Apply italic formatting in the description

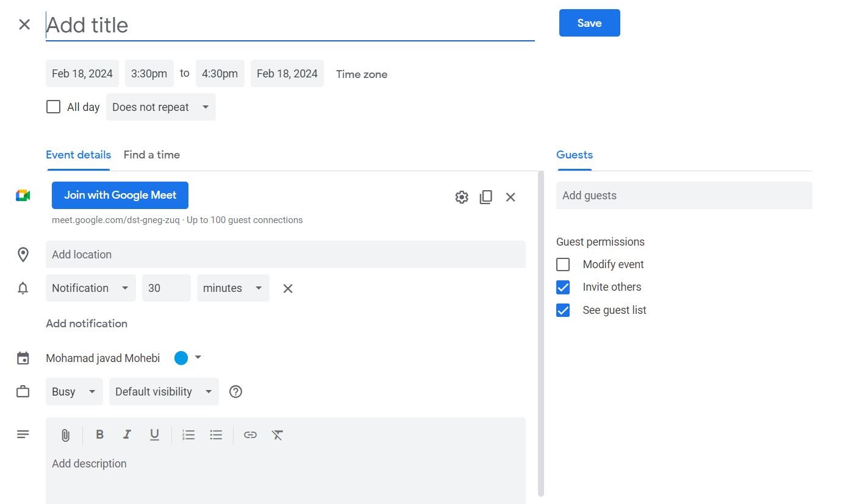(127, 435)
